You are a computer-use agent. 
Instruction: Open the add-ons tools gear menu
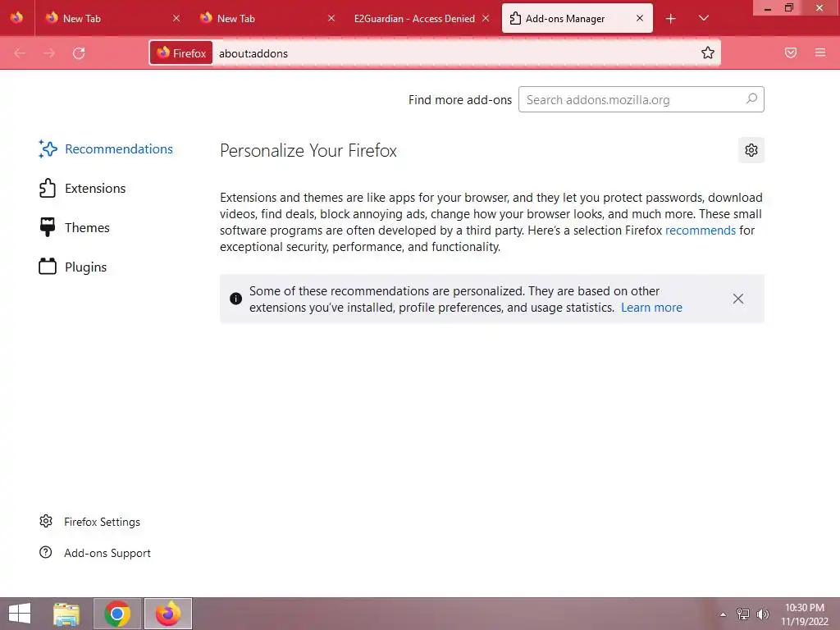point(751,150)
